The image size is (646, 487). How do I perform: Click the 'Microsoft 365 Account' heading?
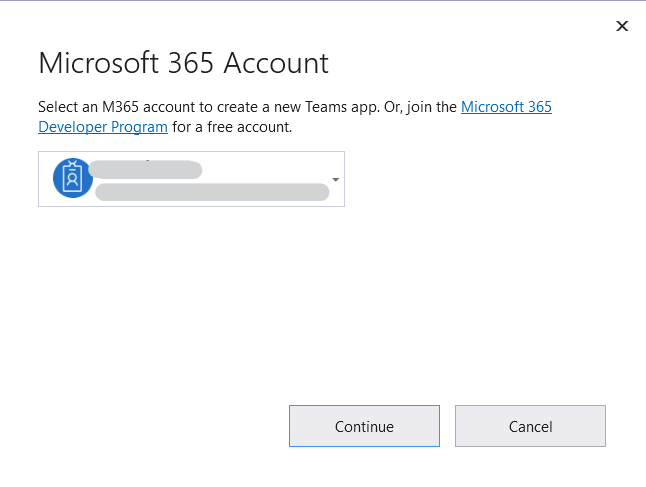[183, 63]
